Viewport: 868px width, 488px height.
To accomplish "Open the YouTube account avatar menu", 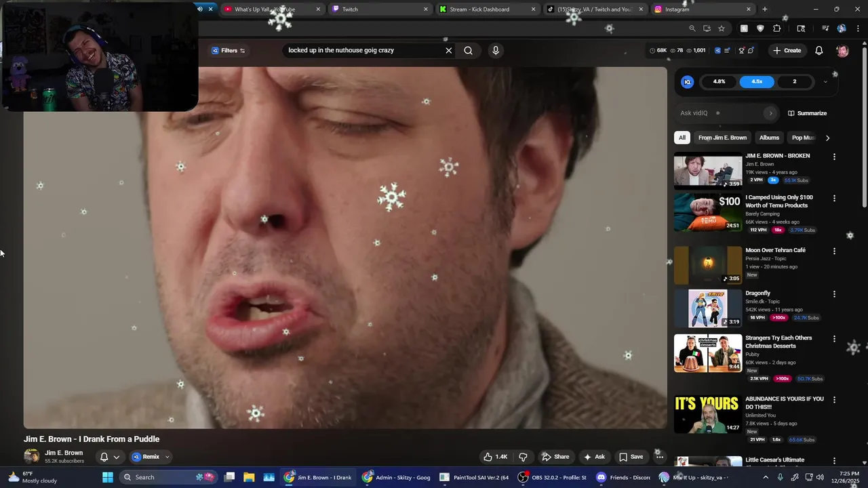I will pos(842,50).
